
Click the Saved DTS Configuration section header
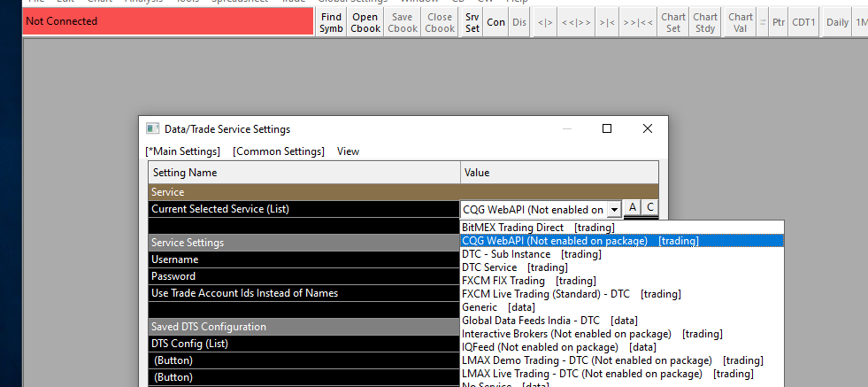303,327
